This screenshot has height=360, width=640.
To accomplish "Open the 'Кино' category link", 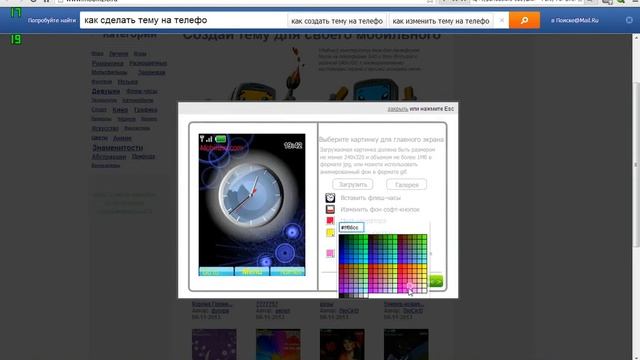I will point(120,110).
